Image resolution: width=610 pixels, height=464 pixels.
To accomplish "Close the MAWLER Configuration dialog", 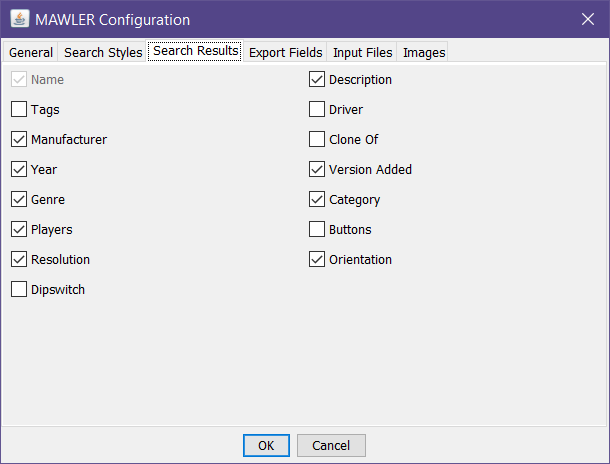I will tap(587, 19).
